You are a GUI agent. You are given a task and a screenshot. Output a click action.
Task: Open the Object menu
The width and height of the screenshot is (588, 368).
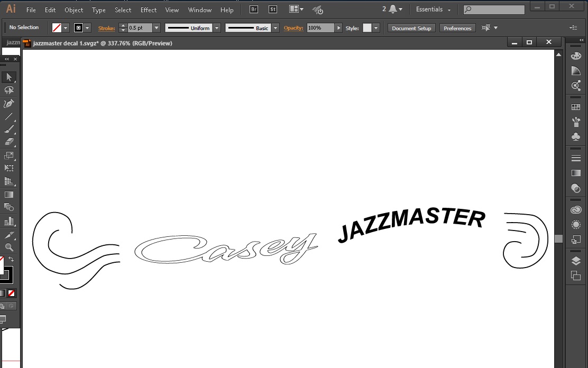click(73, 10)
